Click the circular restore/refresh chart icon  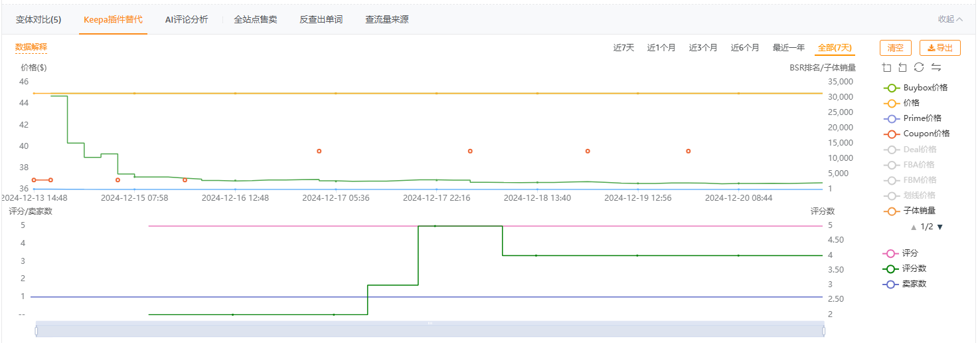coord(919,67)
